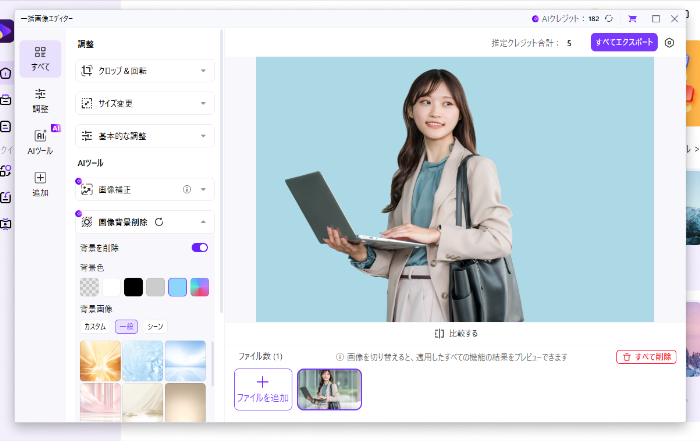Switch to the AIツール sidebar tab
The image size is (700, 441).
tap(40, 142)
